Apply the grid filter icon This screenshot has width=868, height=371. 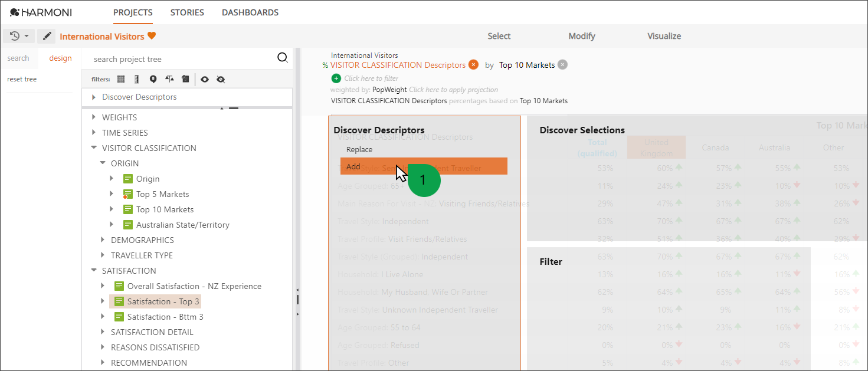121,79
